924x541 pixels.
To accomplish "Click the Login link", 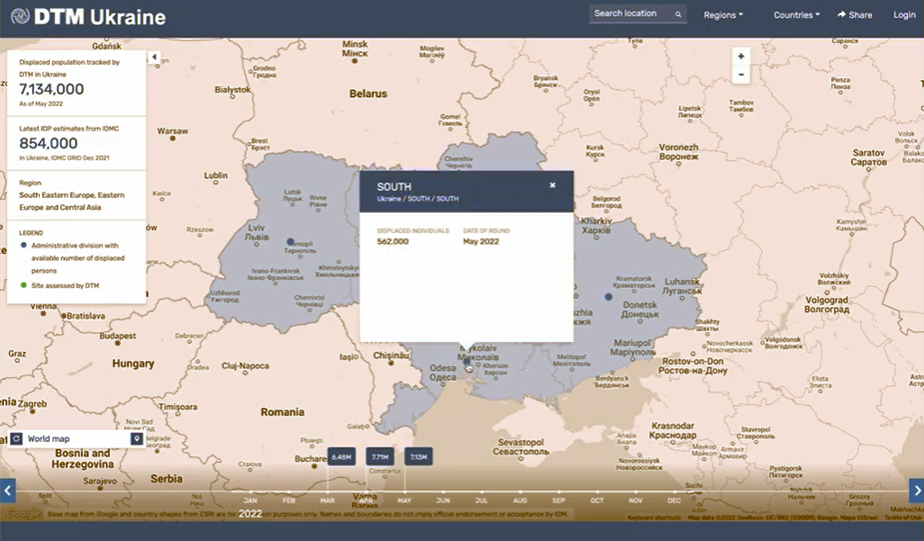I will pyautogui.click(x=904, y=15).
